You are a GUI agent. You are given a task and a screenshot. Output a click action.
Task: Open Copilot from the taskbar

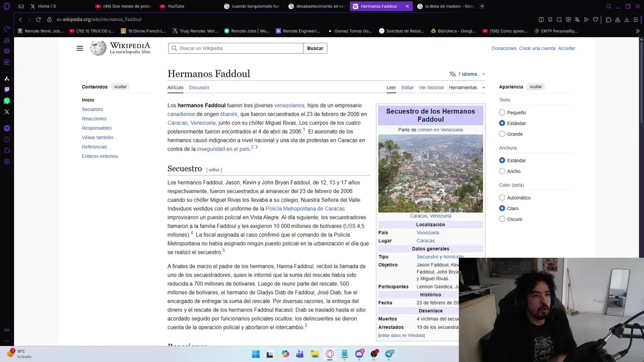click(x=285, y=354)
